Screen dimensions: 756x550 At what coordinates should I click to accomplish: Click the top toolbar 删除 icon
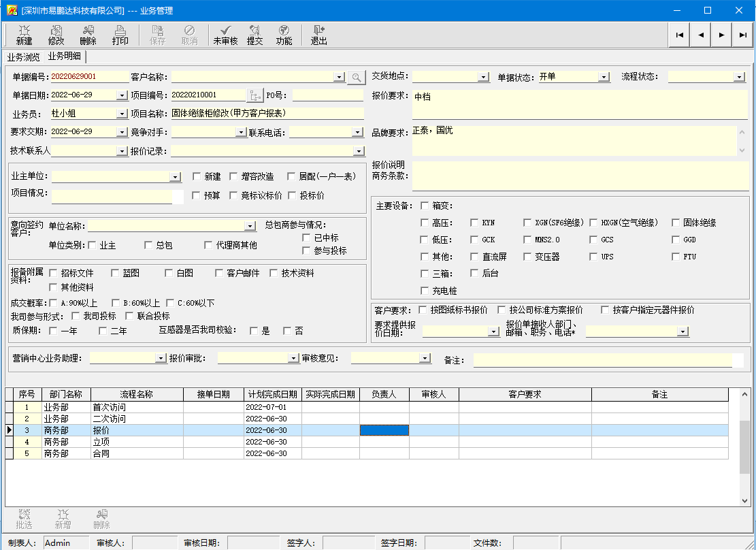(x=88, y=35)
